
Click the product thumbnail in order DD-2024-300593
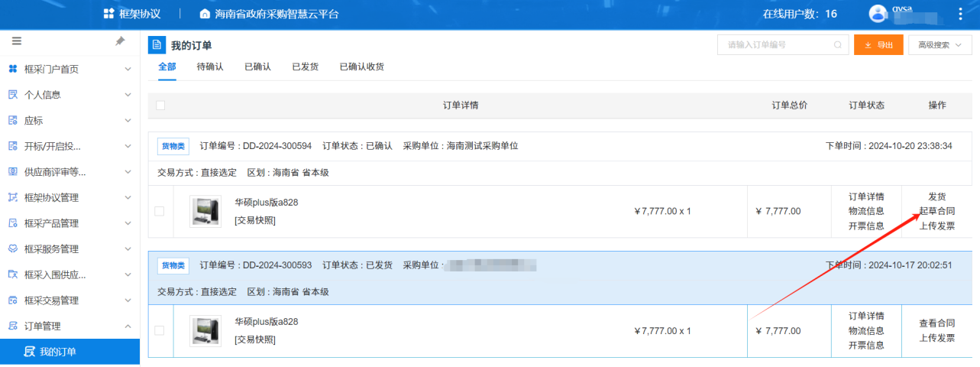pyautogui.click(x=205, y=330)
